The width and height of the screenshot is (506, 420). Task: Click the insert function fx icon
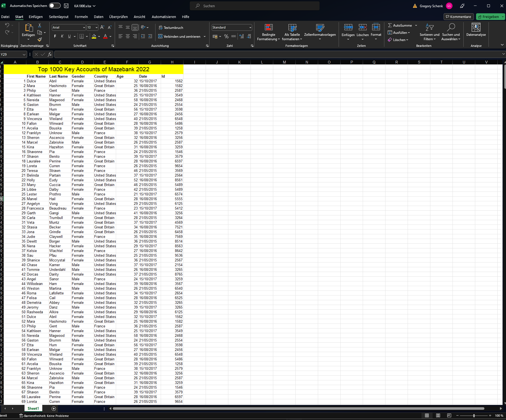[50, 54]
